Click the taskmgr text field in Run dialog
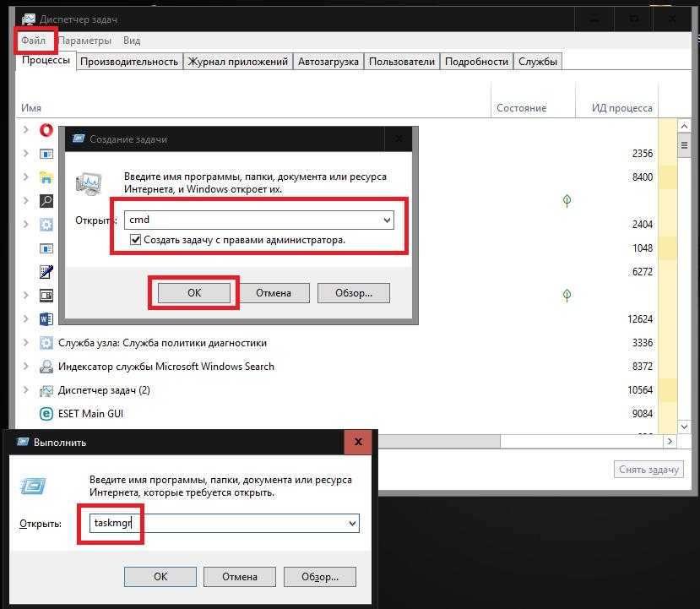 [x=220, y=524]
